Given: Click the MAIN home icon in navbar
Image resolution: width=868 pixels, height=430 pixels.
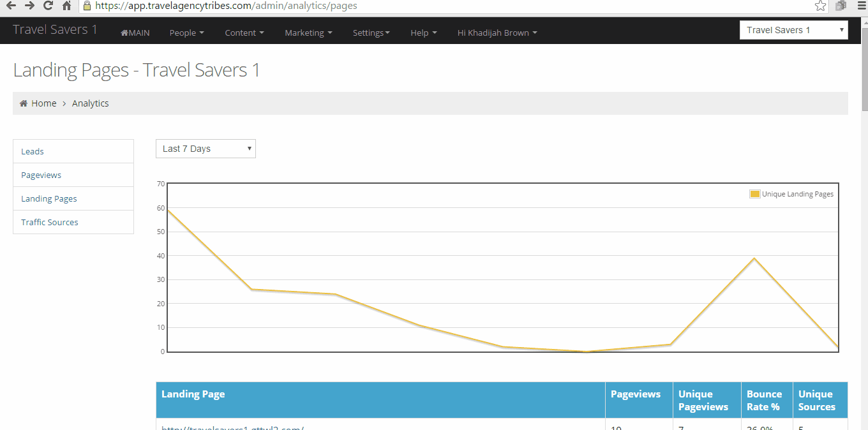Looking at the screenshot, I should (x=124, y=33).
